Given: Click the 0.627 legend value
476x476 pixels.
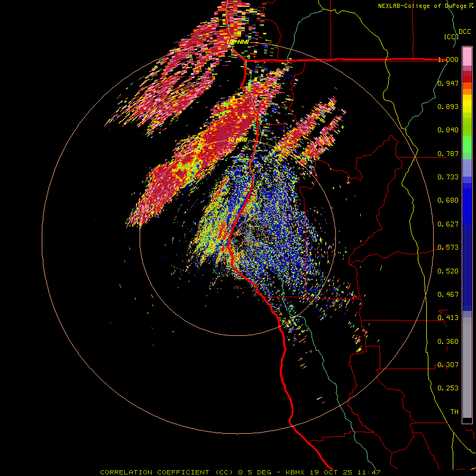Looking at the screenshot, I should (x=448, y=224).
